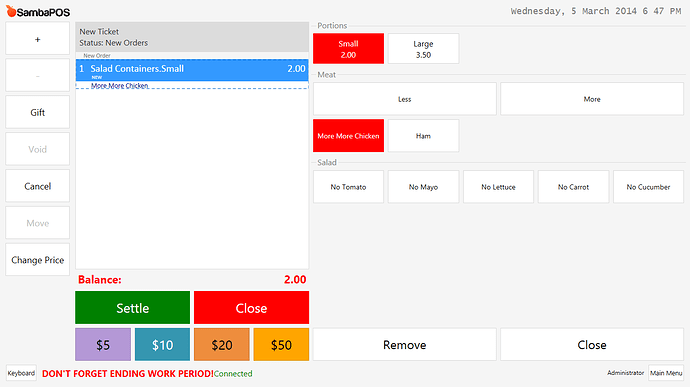The height and width of the screenshot is (387, 690).
Task: Choose the More meat modifier
Action: [x=592, y=99]
